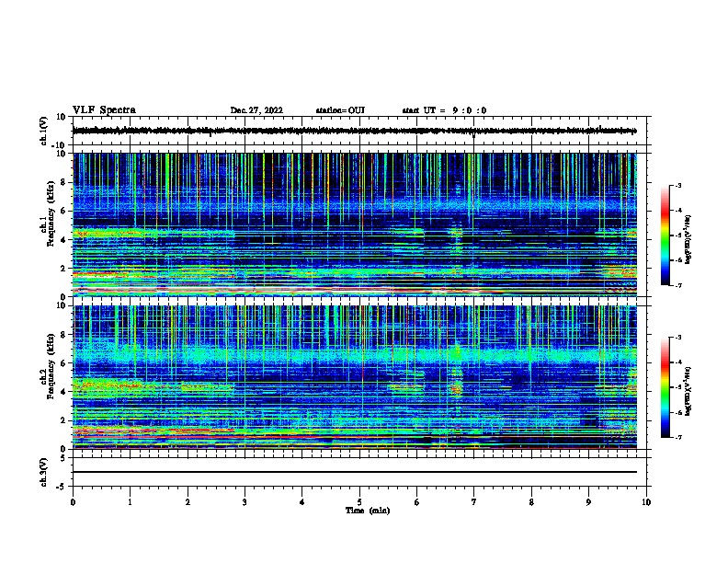This screenshot has width=728, height=563.
Task: Click the 4 kHz tick label of ch.1 spectrogram
Action: 63,240
